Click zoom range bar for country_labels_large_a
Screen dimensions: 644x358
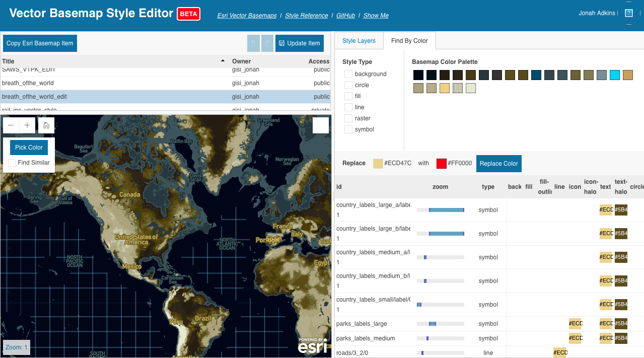click(441, 210)
